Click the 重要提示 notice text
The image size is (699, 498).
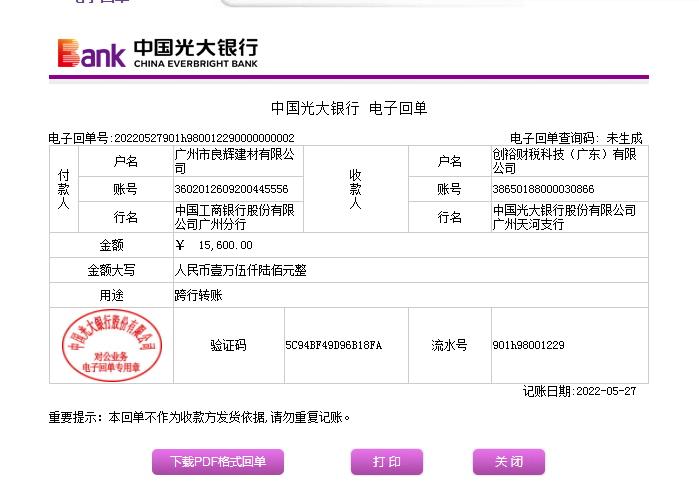199,417
